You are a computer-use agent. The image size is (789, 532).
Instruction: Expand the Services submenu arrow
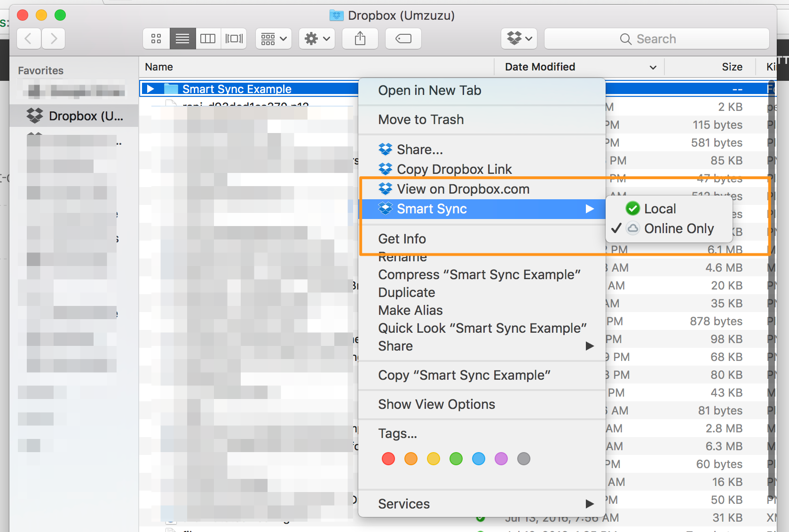click(x=590, y=504)
